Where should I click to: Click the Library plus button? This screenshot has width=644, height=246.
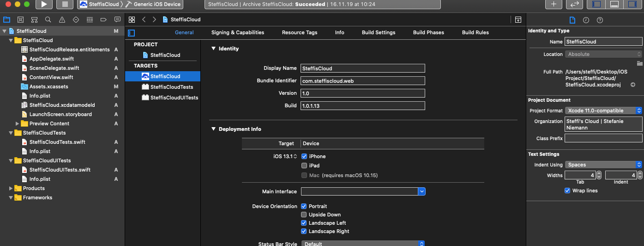pyautogui.click(x=554, y=4)
